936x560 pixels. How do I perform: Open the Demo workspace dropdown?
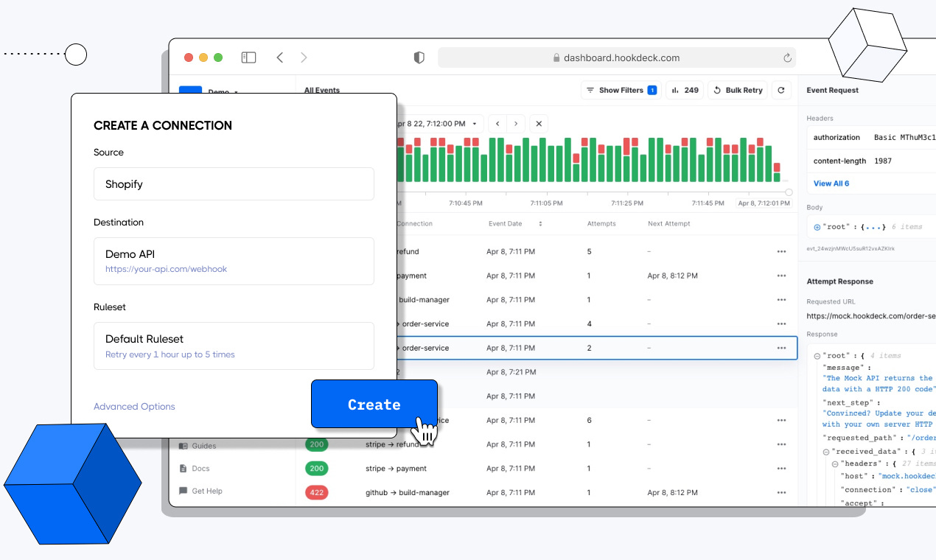(223, 92)
